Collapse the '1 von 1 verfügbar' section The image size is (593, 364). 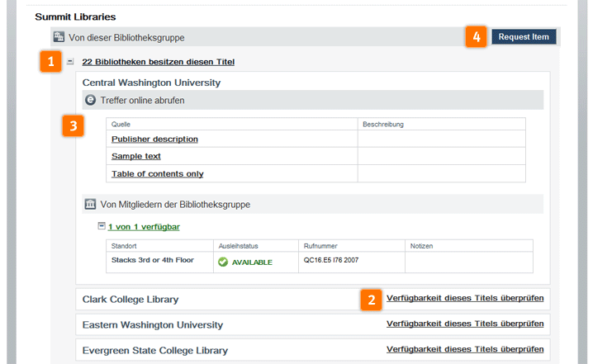tap(102, 225)
